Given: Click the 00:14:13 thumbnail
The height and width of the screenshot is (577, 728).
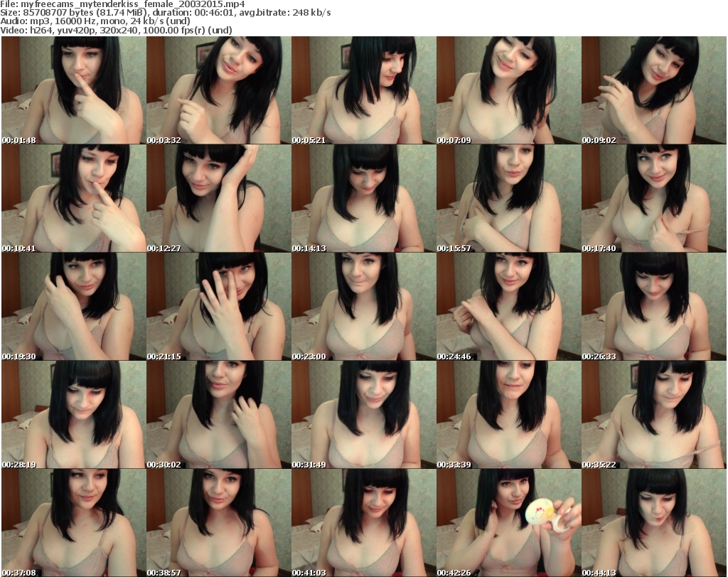Looking at the screenshot, I should pyautogui.click(x=364, y=198).
